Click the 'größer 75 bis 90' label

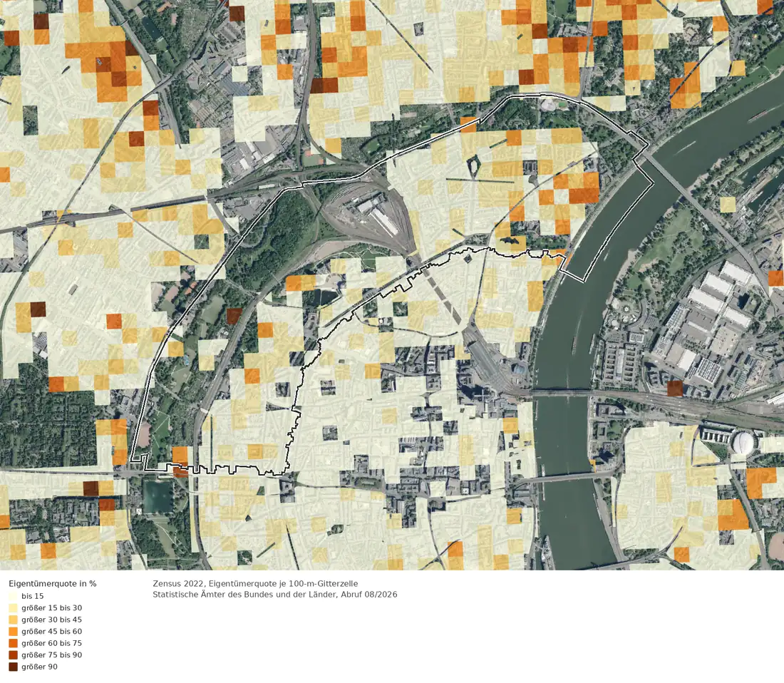coord(51,655)
